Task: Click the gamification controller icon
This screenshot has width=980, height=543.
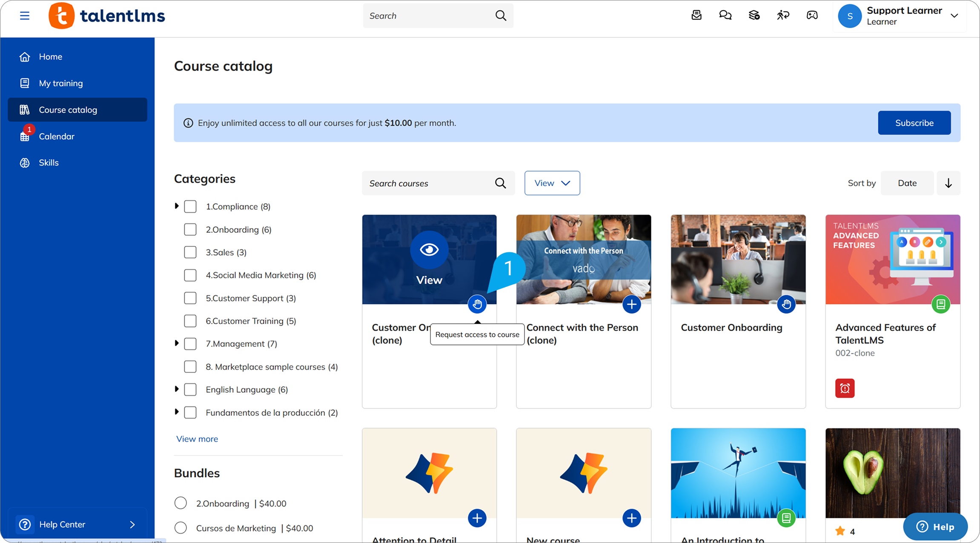Action: [812, 16]
